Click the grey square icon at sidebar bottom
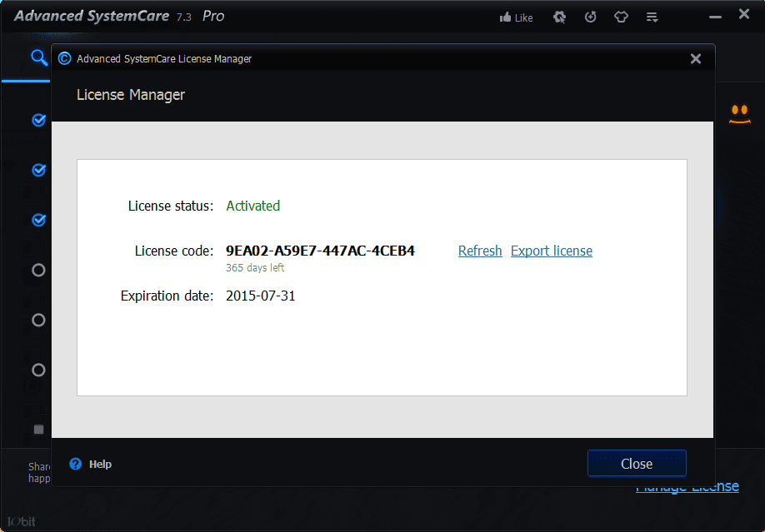765x532 pixels. click(38, 429)
